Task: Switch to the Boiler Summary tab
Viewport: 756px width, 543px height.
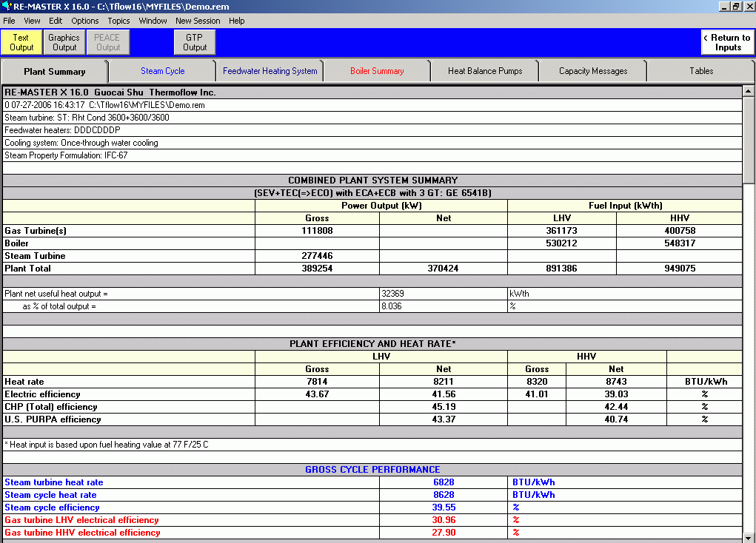Action: tap(377, 71)
